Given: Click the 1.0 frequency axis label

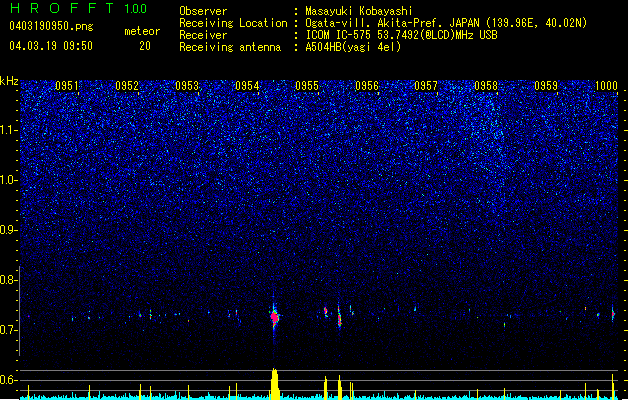Looking at the screenshot, I should pos(9,180).
